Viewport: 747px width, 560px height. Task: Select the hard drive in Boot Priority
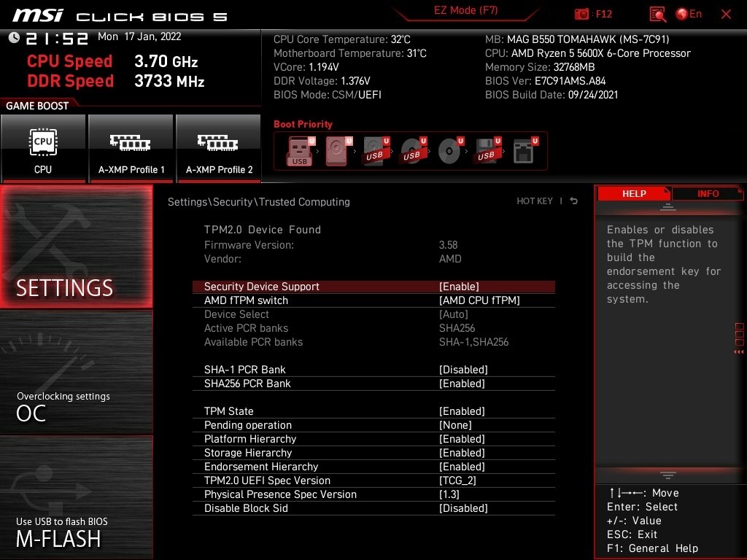tap(336, 150)
